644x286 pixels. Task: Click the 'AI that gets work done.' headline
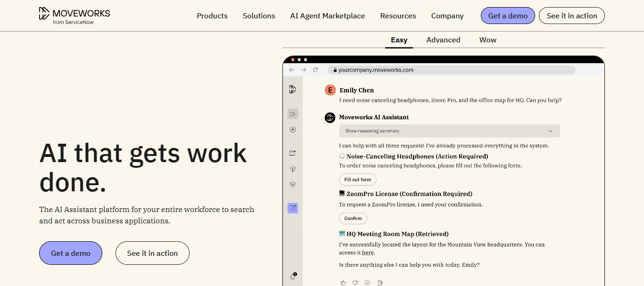click(x=143, y=167)
